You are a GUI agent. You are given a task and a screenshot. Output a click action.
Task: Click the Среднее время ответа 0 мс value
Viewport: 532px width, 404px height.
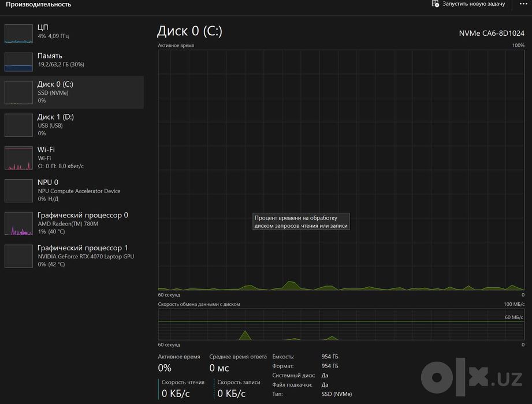point(219,368)
